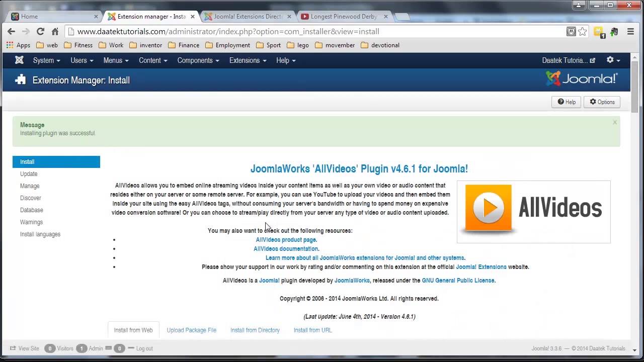Select Install languages in the sidebar
The height and width of the screenshot is (362, 644).
coord(40,234)
